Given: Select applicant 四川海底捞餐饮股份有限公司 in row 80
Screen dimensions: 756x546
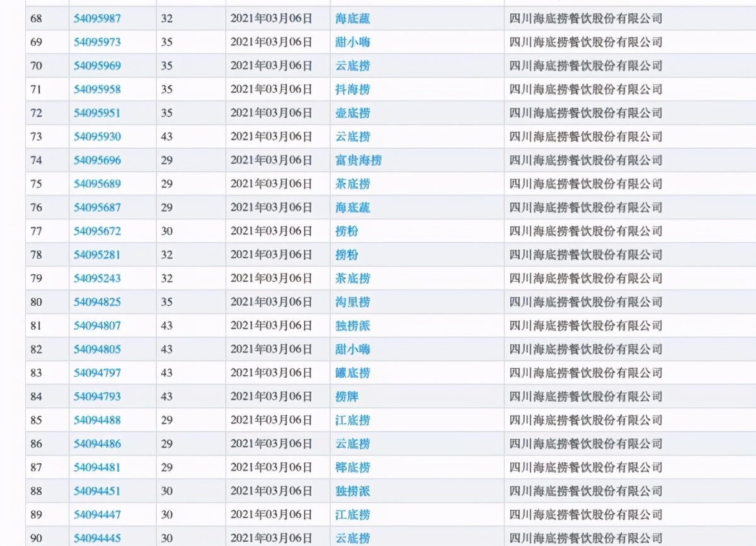Looking at the screenshot, I should pos(586,302).
